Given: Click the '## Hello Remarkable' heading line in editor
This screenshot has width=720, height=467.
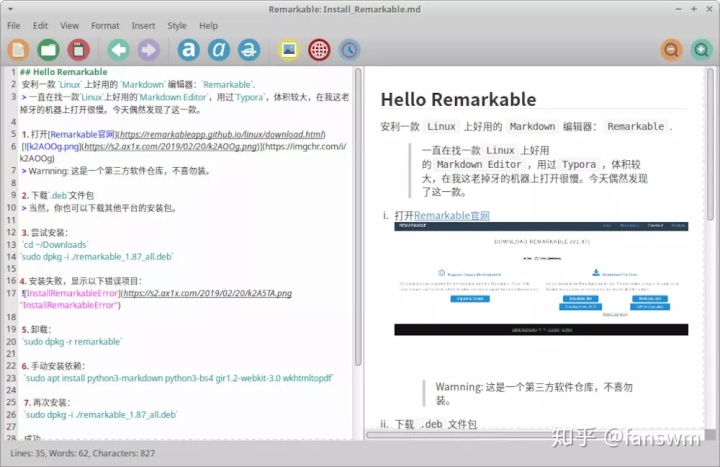Looking at the screenshot, I should (x=63, y=72).
